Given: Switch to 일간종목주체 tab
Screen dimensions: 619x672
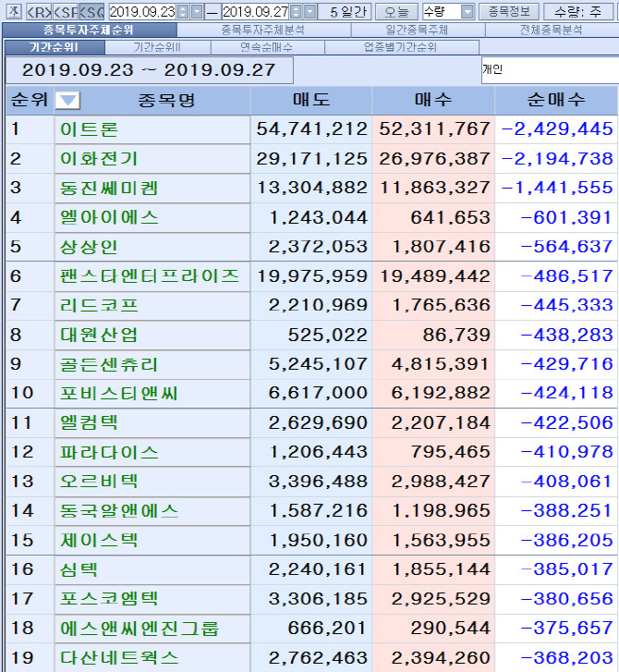Looking at the screenshot, I should click(417, 30).
